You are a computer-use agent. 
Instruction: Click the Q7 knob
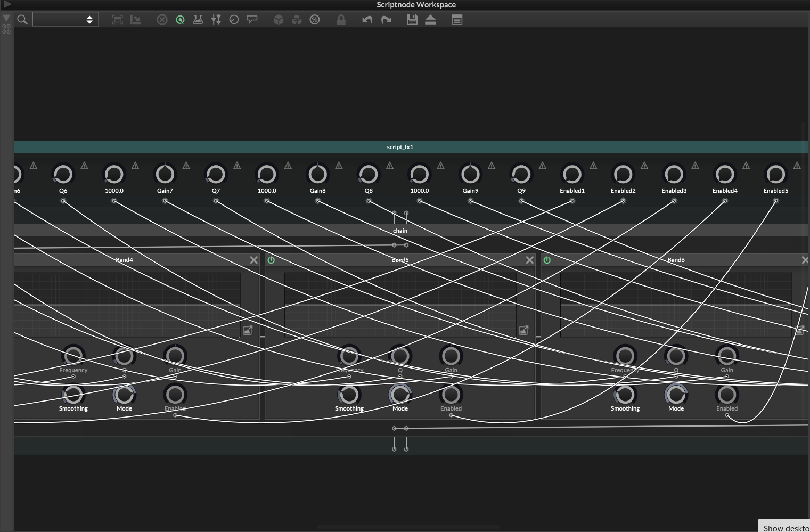216,174
